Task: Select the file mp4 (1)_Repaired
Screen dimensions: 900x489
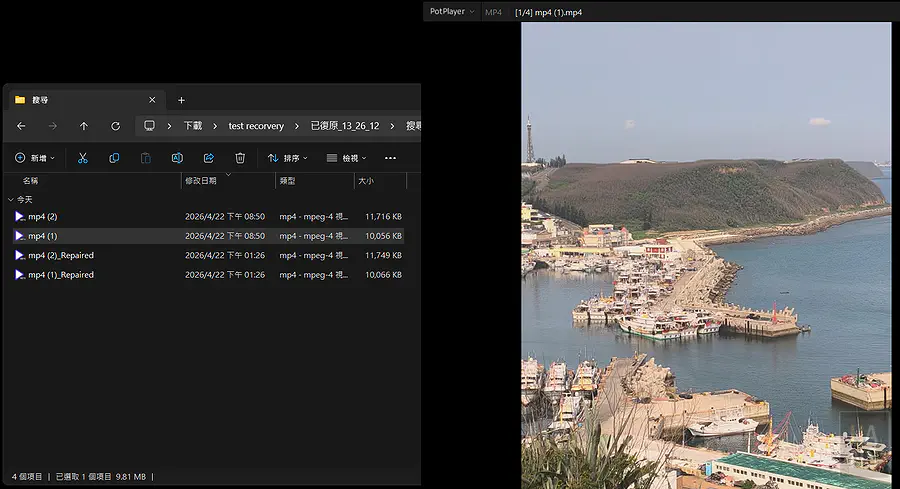Action: click(60, 274)
